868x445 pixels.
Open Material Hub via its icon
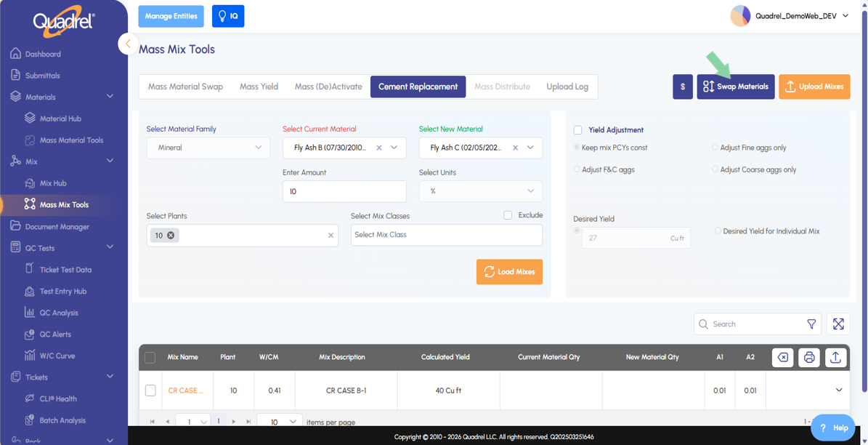point(30,119)
